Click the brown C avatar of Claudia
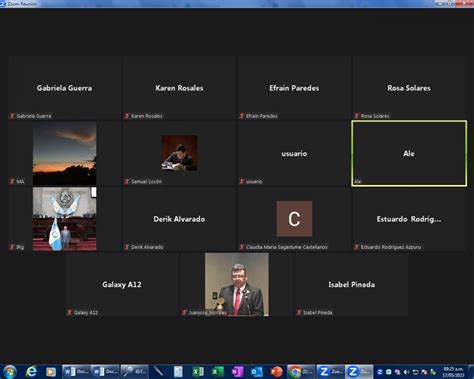 pyautogui.click(x=294, y=219)
